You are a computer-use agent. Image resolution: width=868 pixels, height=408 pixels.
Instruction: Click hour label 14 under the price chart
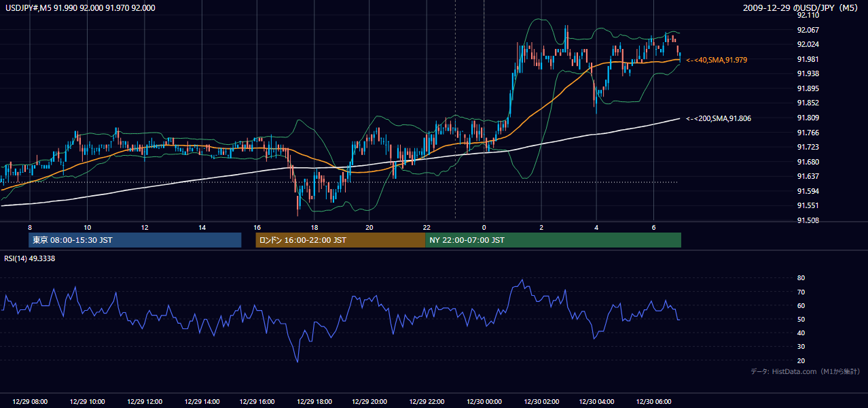(x=202, y=227)
